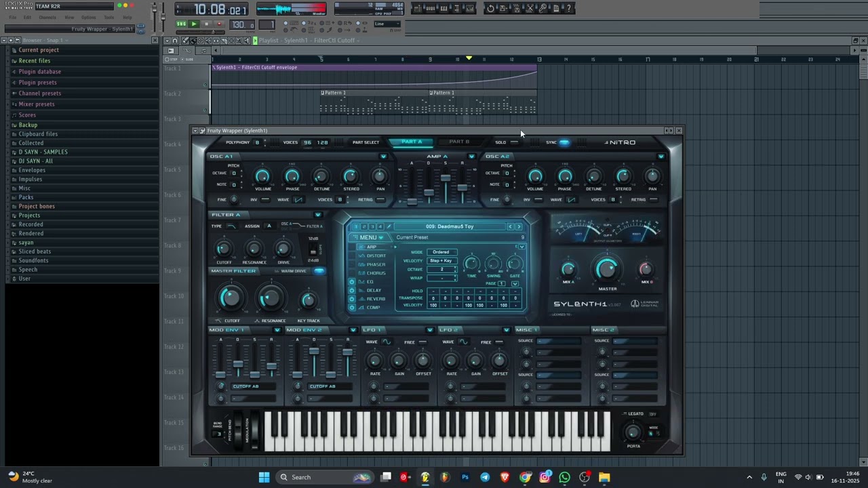
Task: Toggle the SOLO switch in Sylenth1
Action: pos(514,142)
